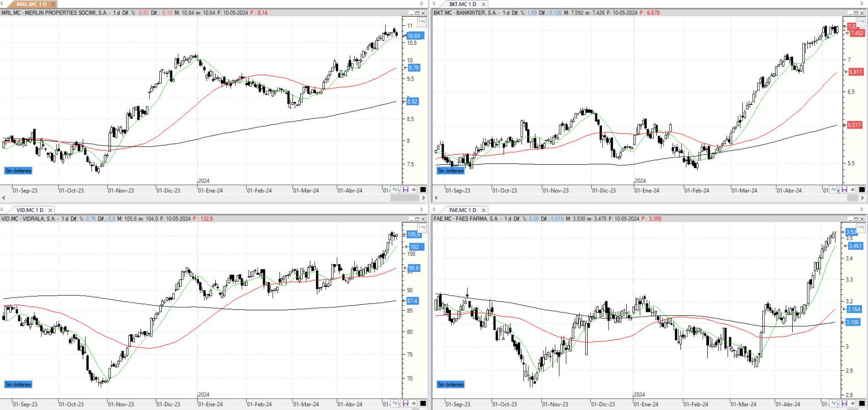Click tab scroll left arrow beside VID.MC tab
The image size is (868, 410).
2,209
